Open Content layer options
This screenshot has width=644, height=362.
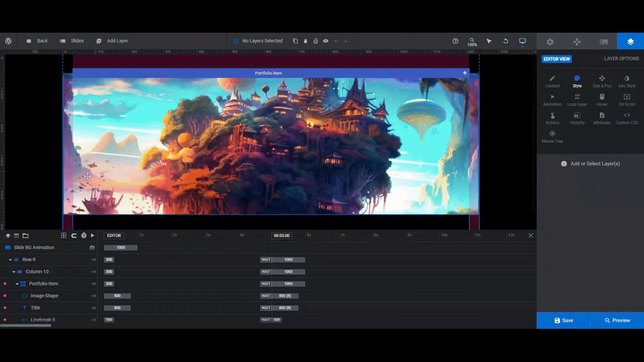(x=552, y=81)
